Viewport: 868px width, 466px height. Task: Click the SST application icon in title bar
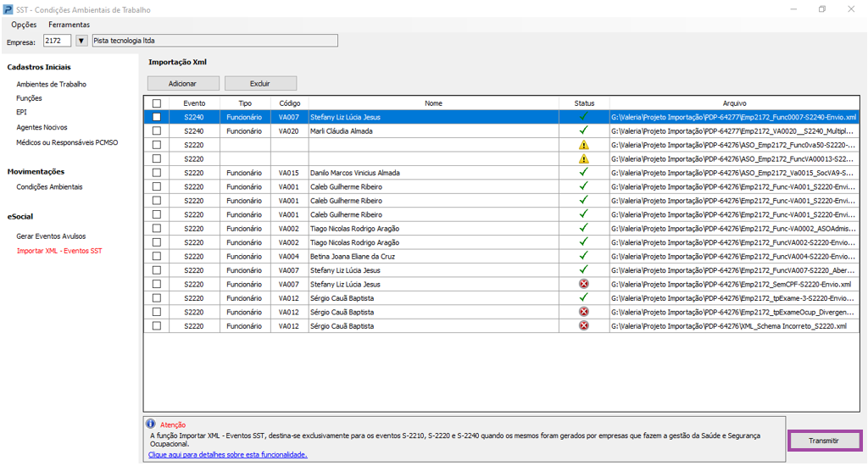tap(8, 9)
